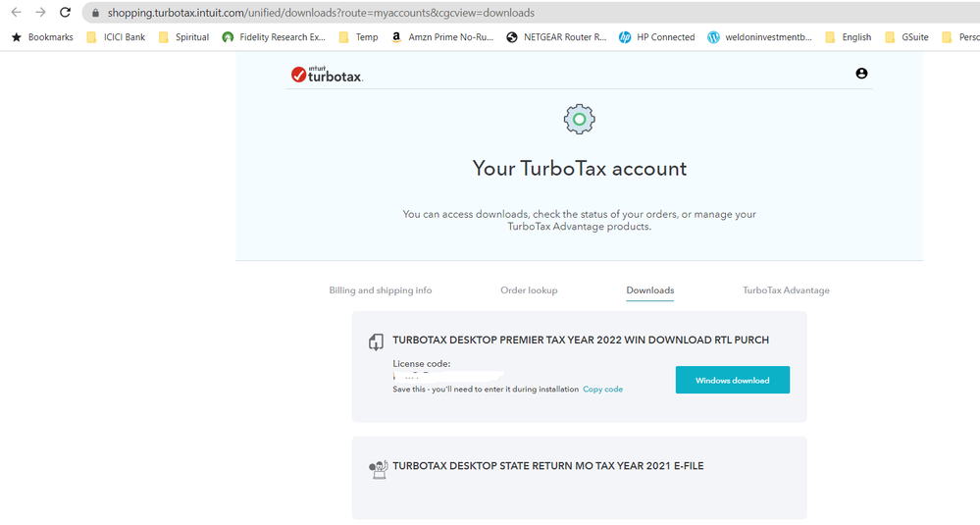Screen dimensions: 980x525
Task: Open weldoninvestmentb WordPress bookmark
Action: (760, 37)
